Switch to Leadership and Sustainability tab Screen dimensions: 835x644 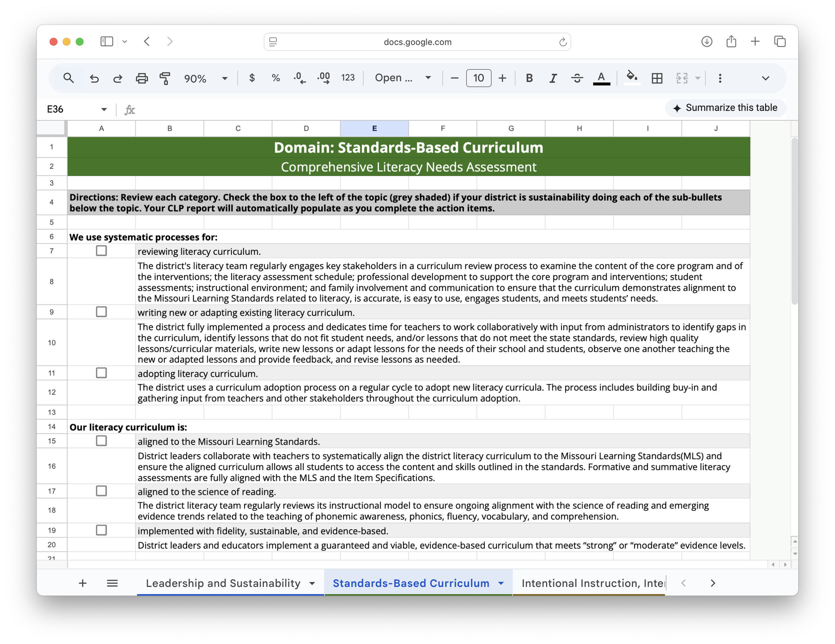(x=223, y=583)
